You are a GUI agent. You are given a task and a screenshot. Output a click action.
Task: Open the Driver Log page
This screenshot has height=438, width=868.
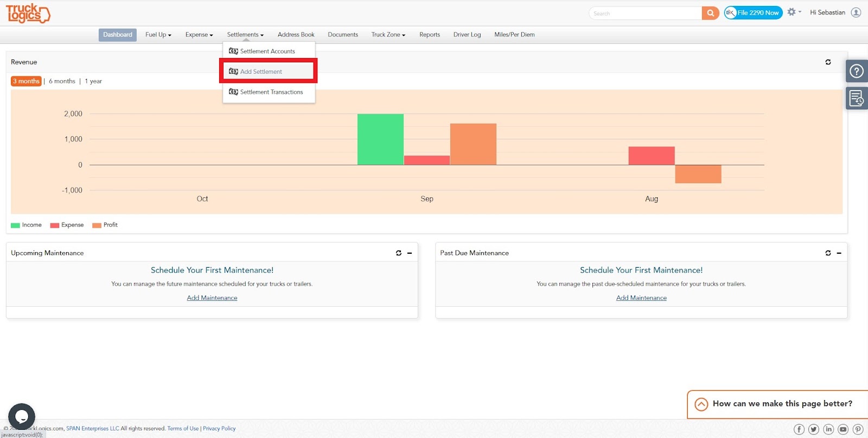[x=467, y=35]
